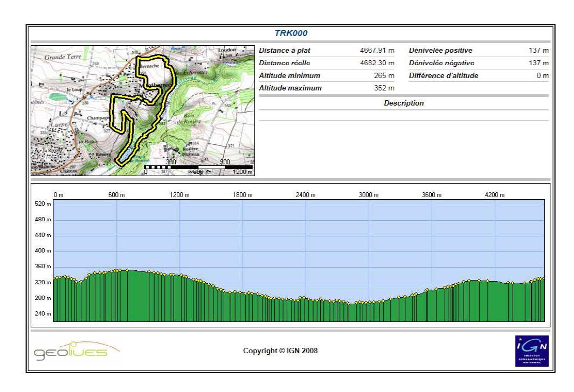The width and height of the screenshot is (574, 392).
Task: Click the "Altitude minimum" label
Action: click(x=289, y=76)
